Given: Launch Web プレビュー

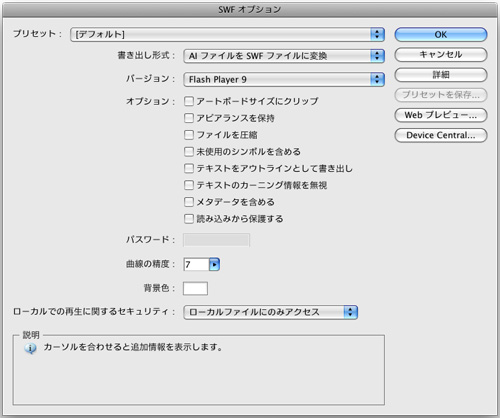Looking at the screenshot, I should (441, 115).
